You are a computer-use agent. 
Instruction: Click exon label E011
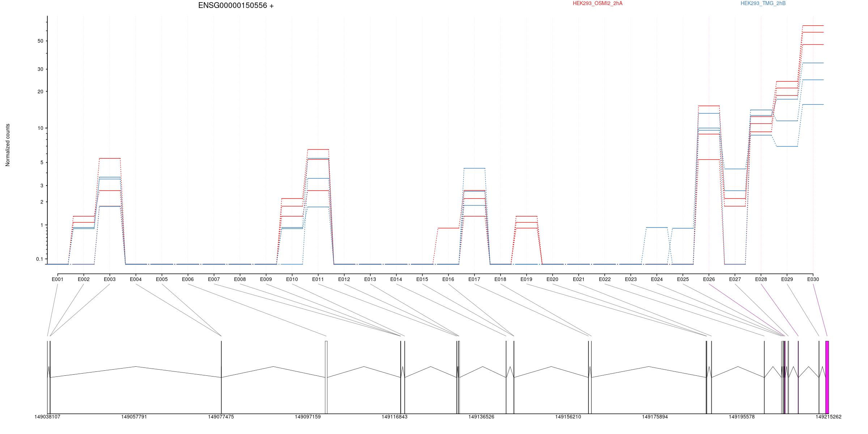318,279
